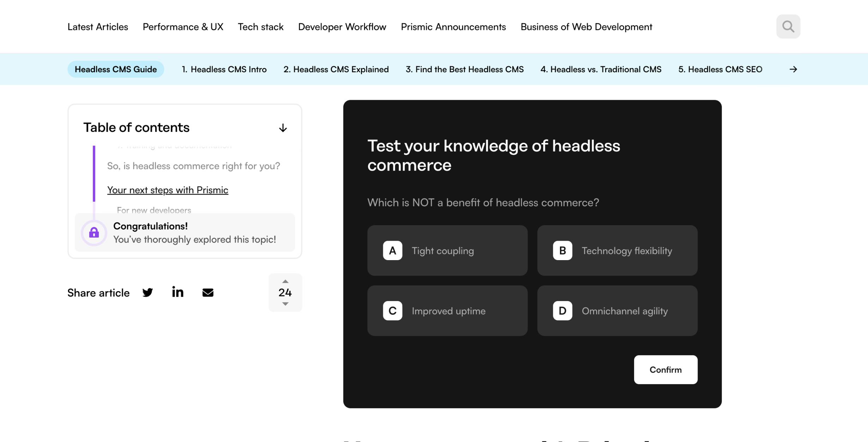Jump to Your next steps with Prismic

pyautogui.click(x=168, y=190)
